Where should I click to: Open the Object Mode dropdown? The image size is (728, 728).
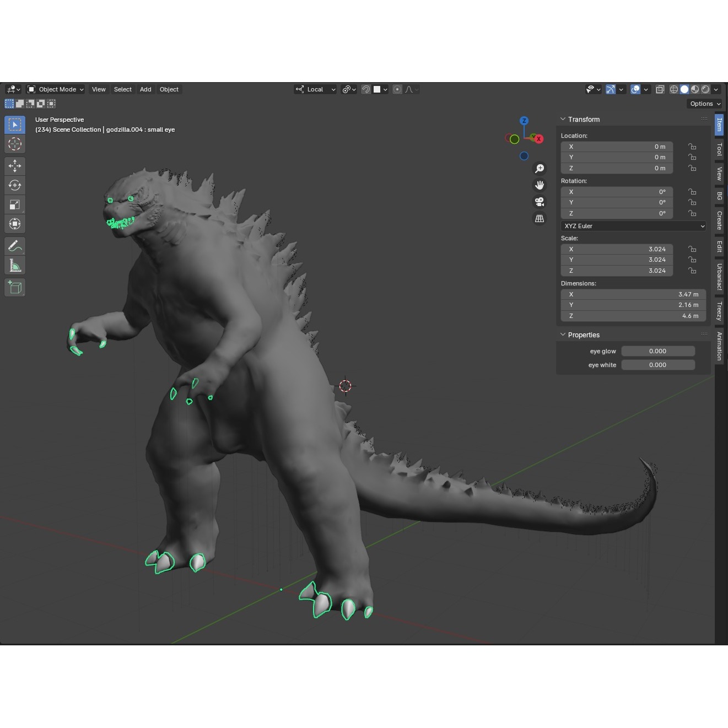[56, 89]
